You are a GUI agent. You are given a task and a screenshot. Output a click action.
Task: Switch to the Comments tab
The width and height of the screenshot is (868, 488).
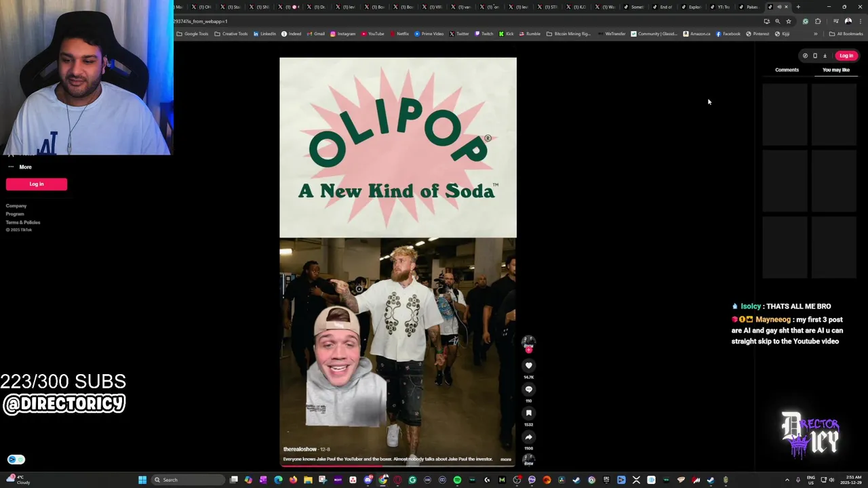pyautogui.click(x=787, y=70)
